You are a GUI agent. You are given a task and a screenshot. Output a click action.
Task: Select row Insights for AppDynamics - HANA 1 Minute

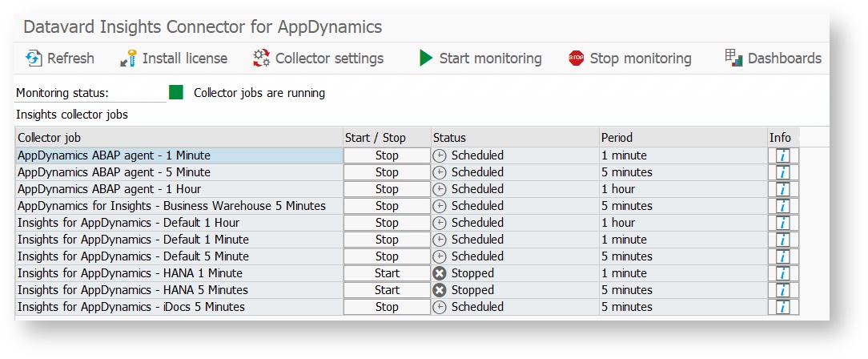pos(179,273)
